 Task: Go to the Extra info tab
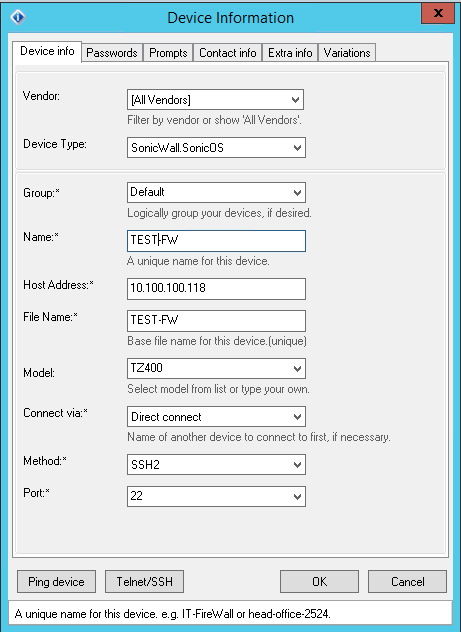click(x=290, y=53)
